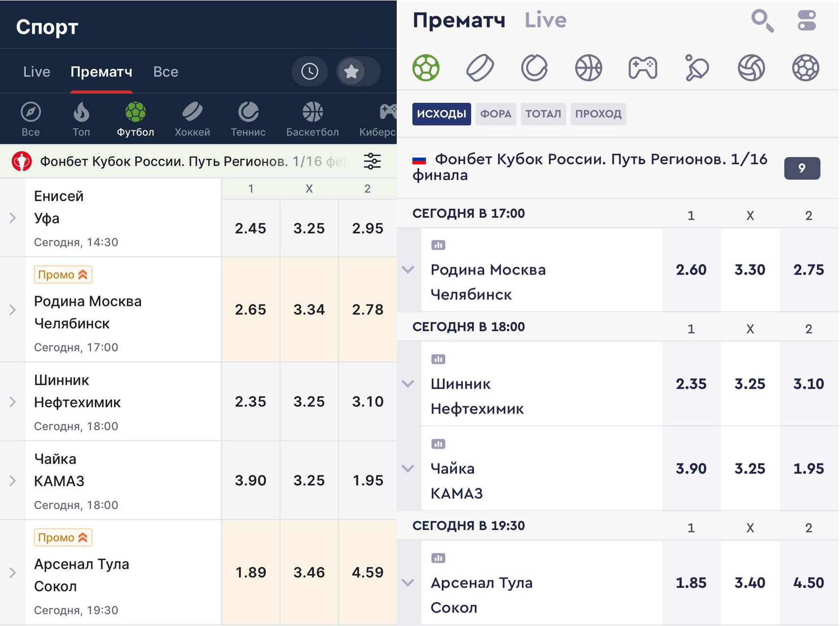840x626 pixels.
Task: Switch to the Live tab on left
Action: 37,72
